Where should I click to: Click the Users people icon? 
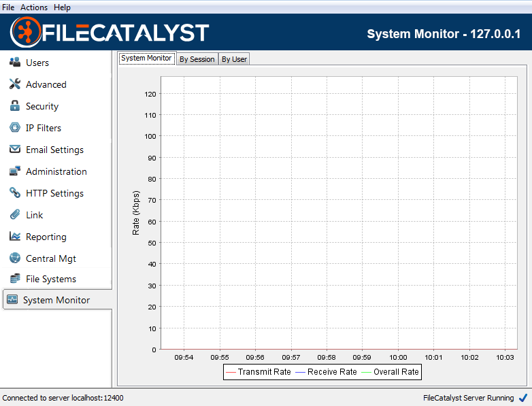pos(15,62)
